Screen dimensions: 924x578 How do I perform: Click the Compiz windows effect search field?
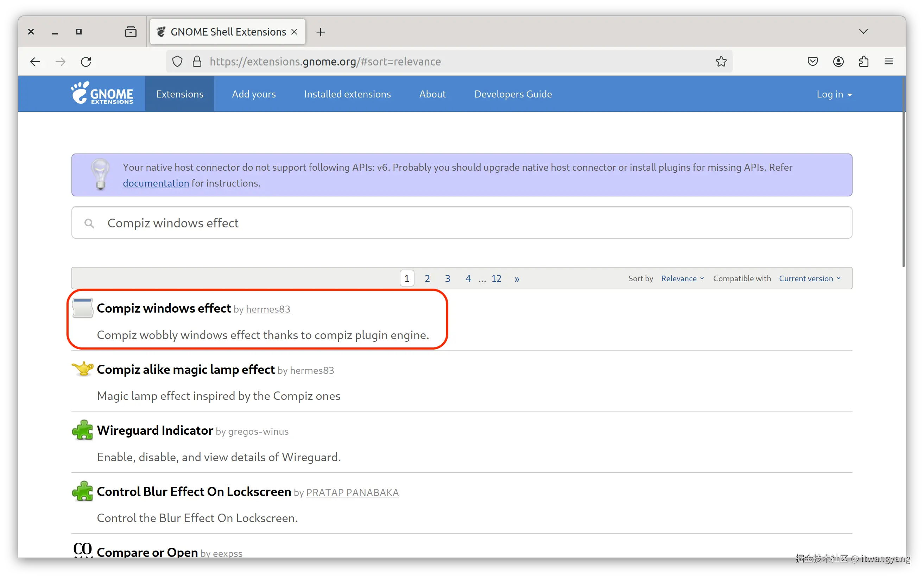point(462,223)
